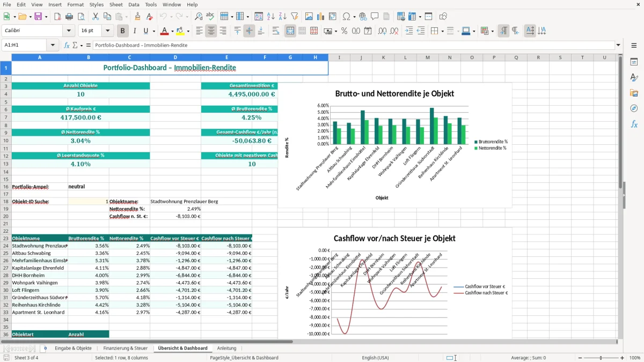Open the Sort dialog icon
This screenshot has width=644, height=362.
point(259,17)
